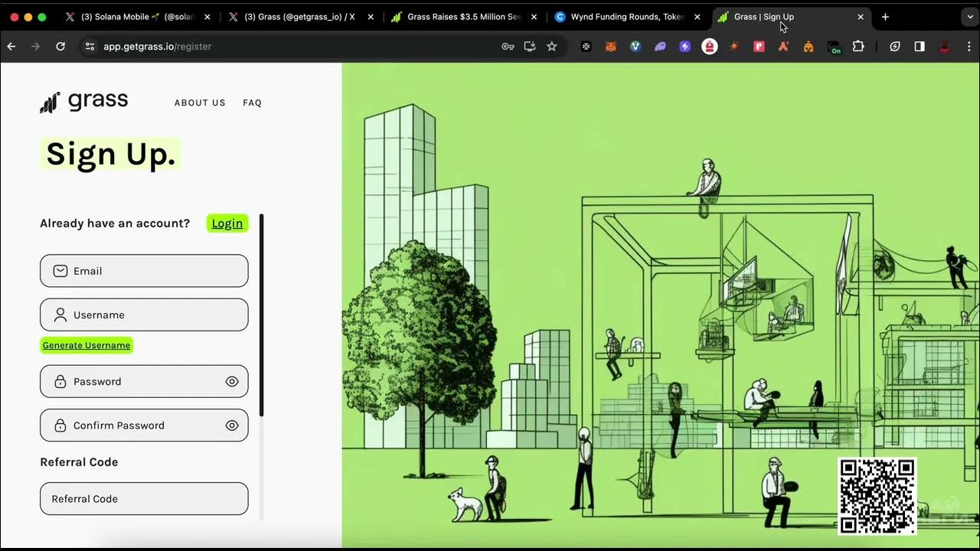Click the macOS green fullscreen window button
This screenshot has width=980, height=551.
42,17
